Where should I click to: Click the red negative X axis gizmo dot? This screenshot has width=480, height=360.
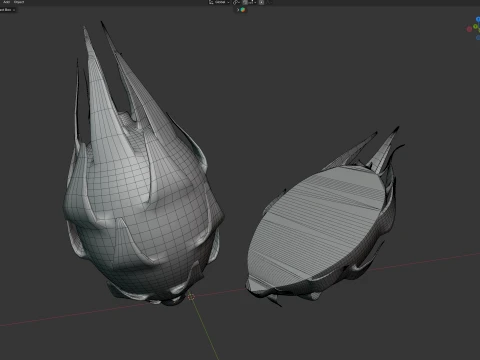(x=469, y=29)
